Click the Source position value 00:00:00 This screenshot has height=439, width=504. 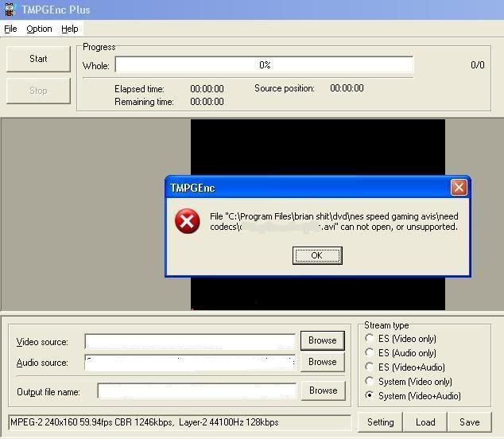[347, 88]
